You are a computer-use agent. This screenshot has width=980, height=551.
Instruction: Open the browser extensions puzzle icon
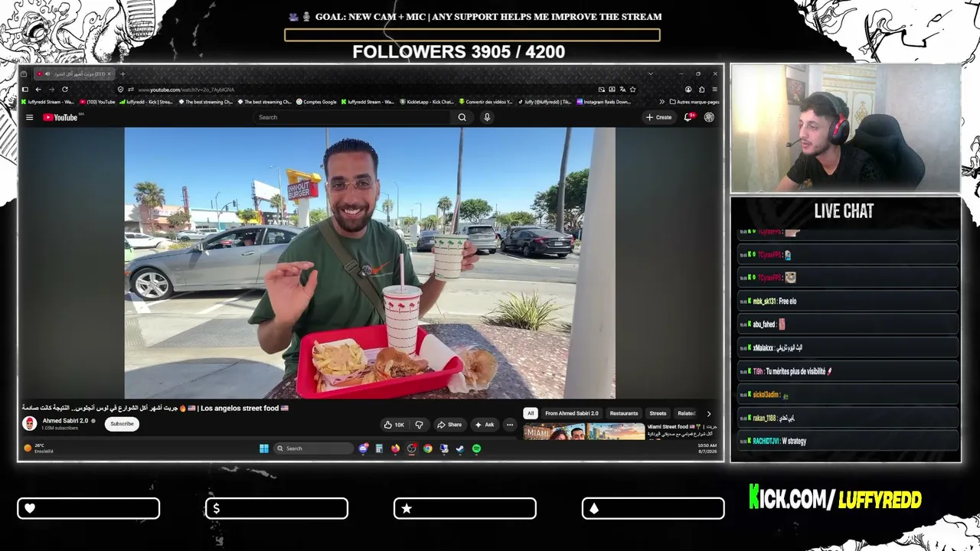pyautogui.click(x=701, y=90)
